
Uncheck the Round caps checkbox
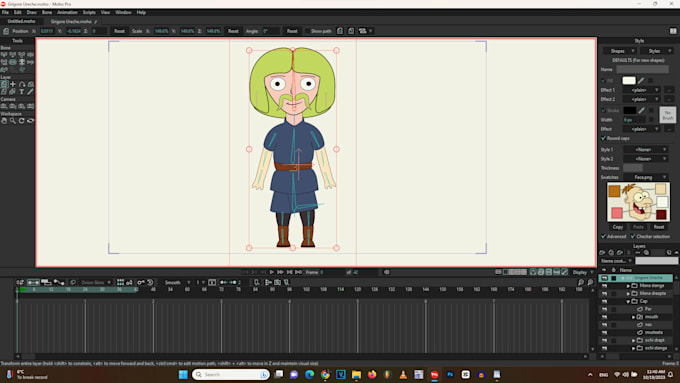[603, 138]
